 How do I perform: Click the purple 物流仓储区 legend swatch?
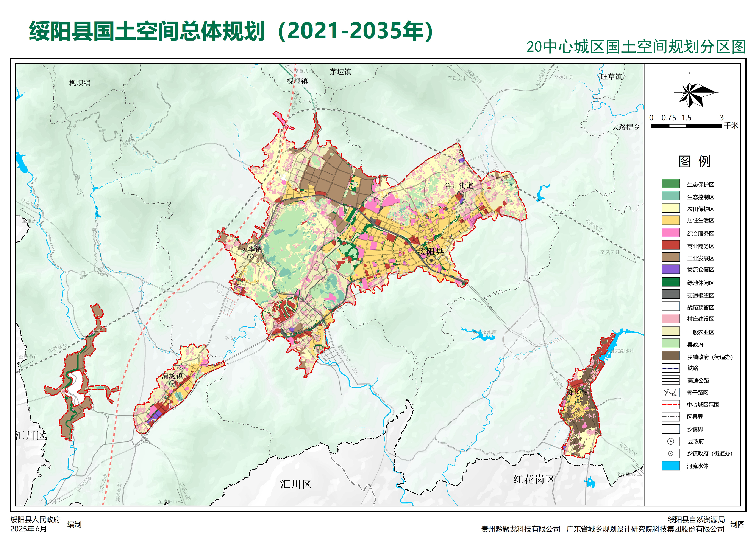pos(670,269)
